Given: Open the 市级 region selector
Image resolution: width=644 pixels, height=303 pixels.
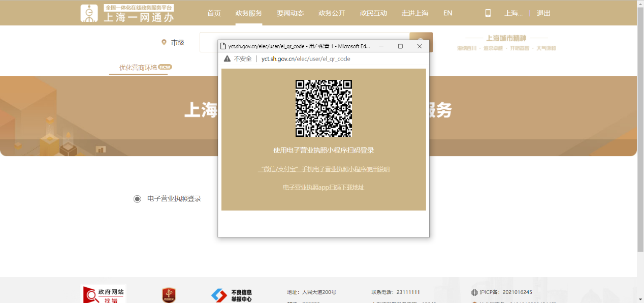Looking at the screenshot, I should (x=173, y=43).
